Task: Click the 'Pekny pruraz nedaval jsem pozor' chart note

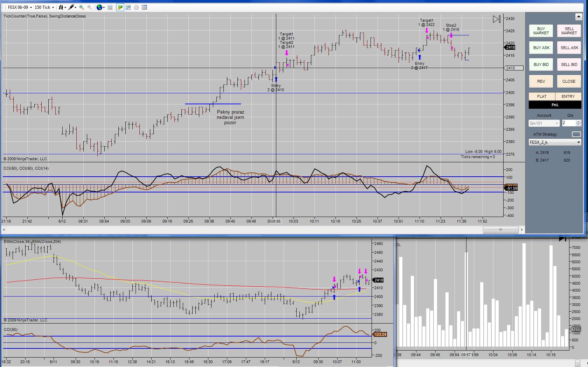Action: pos(230,117)
